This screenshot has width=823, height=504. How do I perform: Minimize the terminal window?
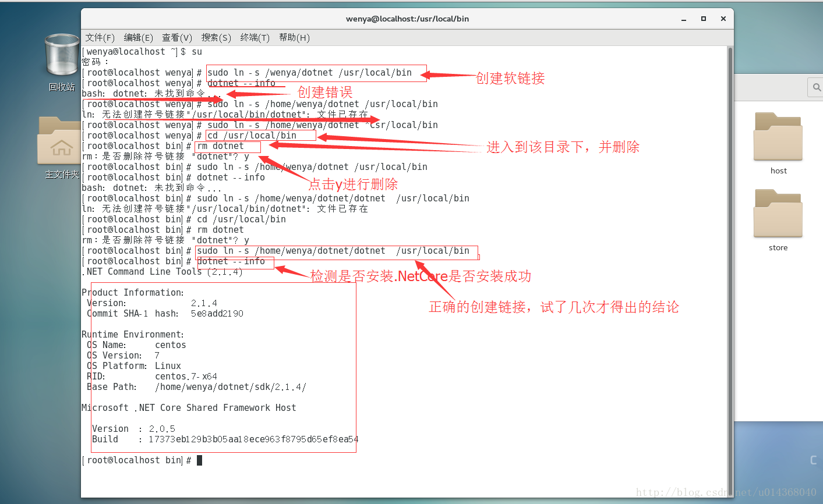[683, 19]
